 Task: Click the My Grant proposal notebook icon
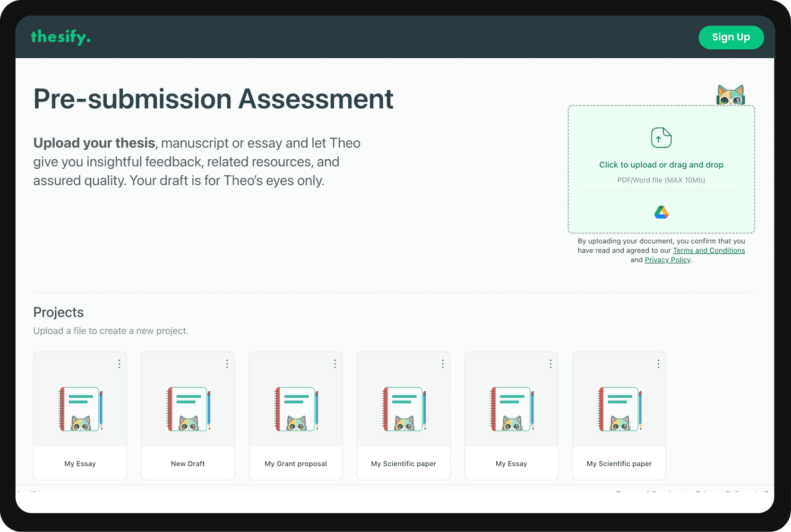coord(295,409)
